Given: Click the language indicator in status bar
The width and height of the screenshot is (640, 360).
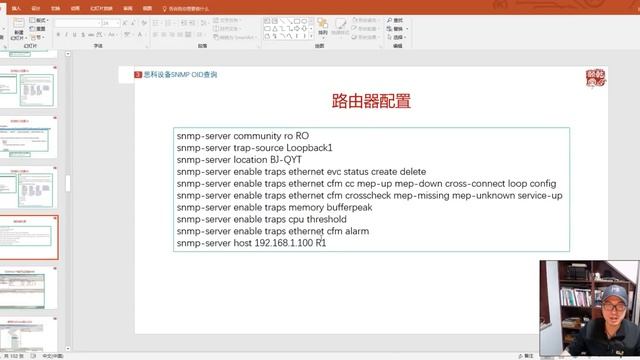Looking at the screenshot, I should click(53, 356).
